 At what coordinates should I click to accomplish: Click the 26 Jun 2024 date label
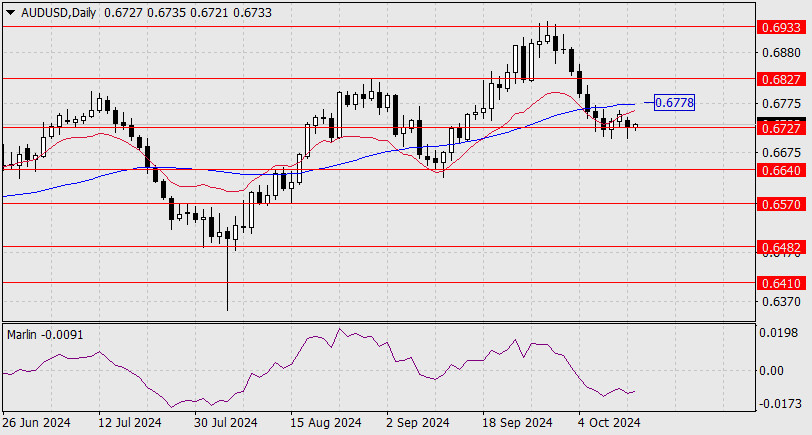point(36,423)
